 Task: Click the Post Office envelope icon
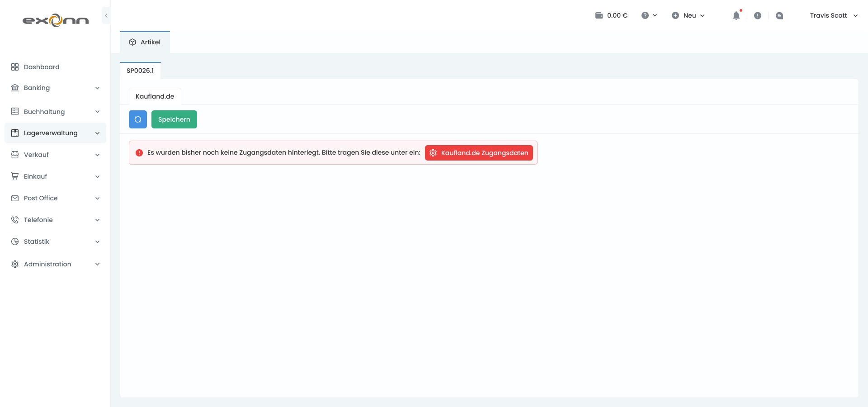[15, 198]
